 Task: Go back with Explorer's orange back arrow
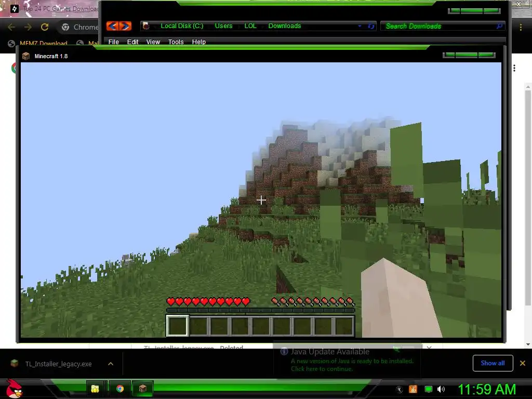112,26
